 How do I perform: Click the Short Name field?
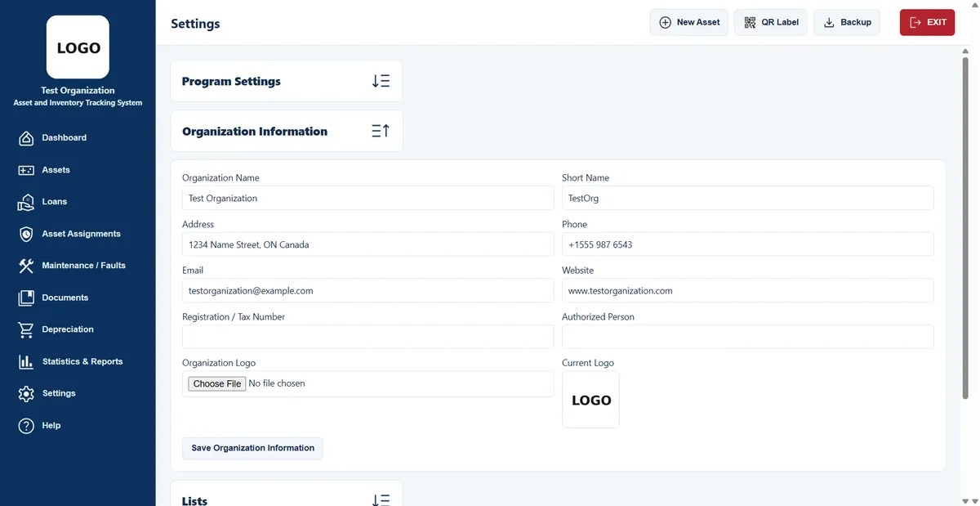747,198
